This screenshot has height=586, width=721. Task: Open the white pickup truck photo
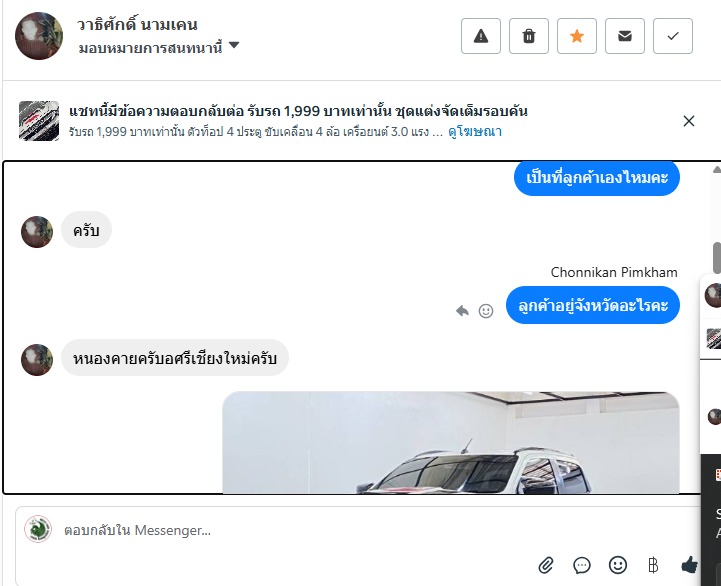[451, 442]
